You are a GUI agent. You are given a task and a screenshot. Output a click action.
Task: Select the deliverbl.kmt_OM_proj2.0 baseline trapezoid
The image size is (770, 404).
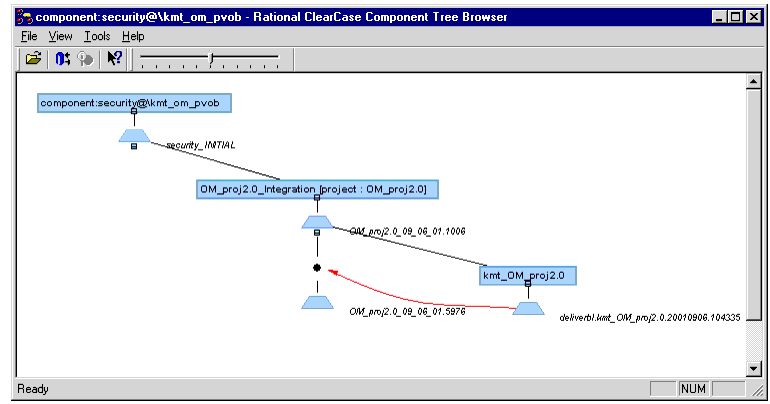tap(528, 308)
